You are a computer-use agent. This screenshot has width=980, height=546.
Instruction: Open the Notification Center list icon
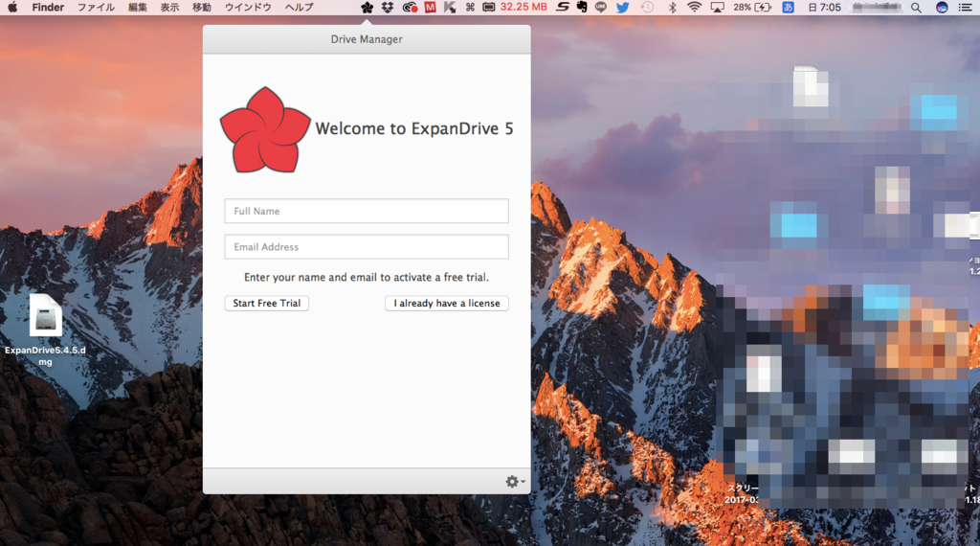966,8
